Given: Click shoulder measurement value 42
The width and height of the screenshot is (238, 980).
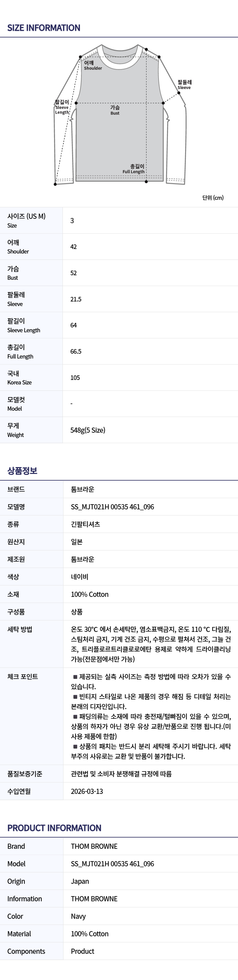Looking at the screenshot, I should tap(73, 247).
